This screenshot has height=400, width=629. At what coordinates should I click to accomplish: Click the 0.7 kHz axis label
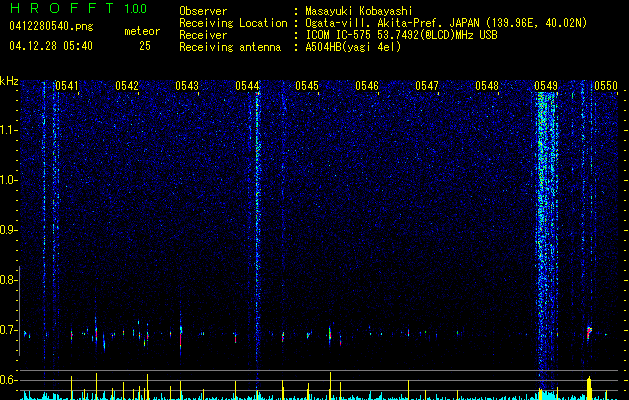(7, 330)
